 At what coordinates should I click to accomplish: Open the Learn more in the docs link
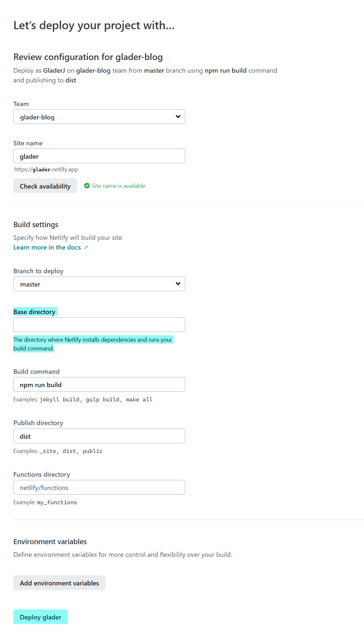coord(47,247)
